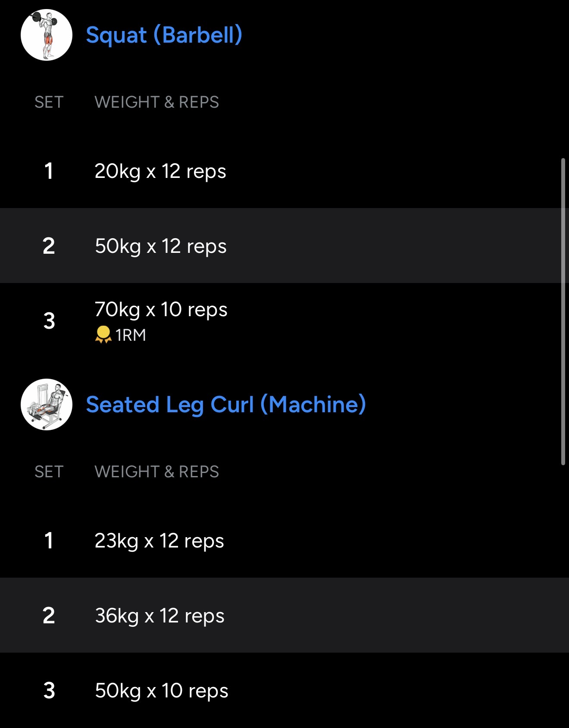Tap the 23kg x 12 reps set
569x728 pixels.
[159, 541]
